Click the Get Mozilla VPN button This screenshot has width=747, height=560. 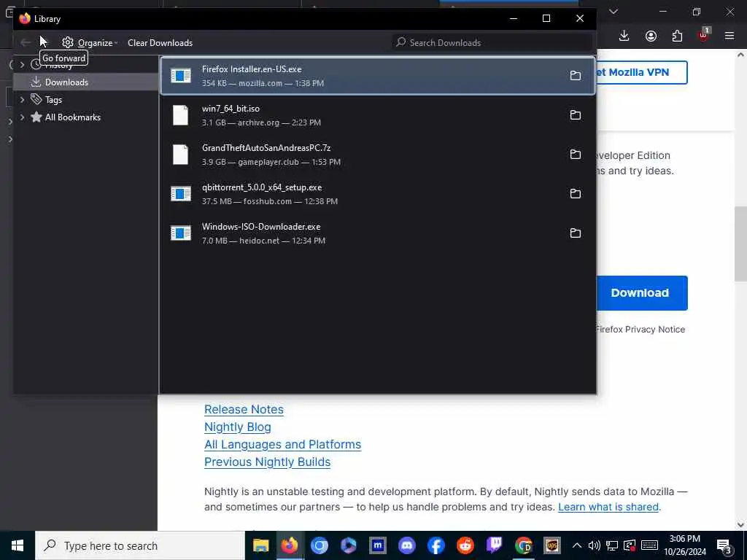pyautogui.click(x=642, y=72)
